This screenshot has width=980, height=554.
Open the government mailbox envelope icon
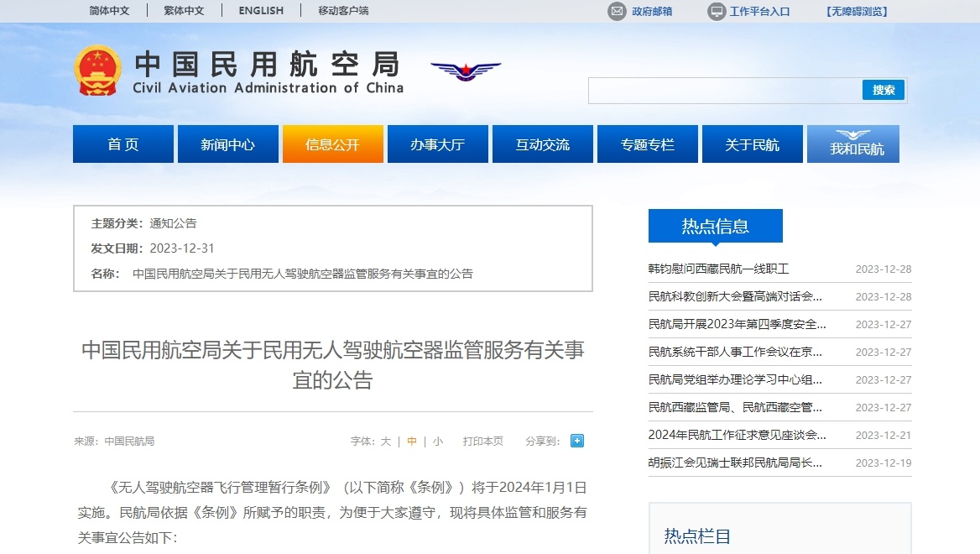(617, 11)
